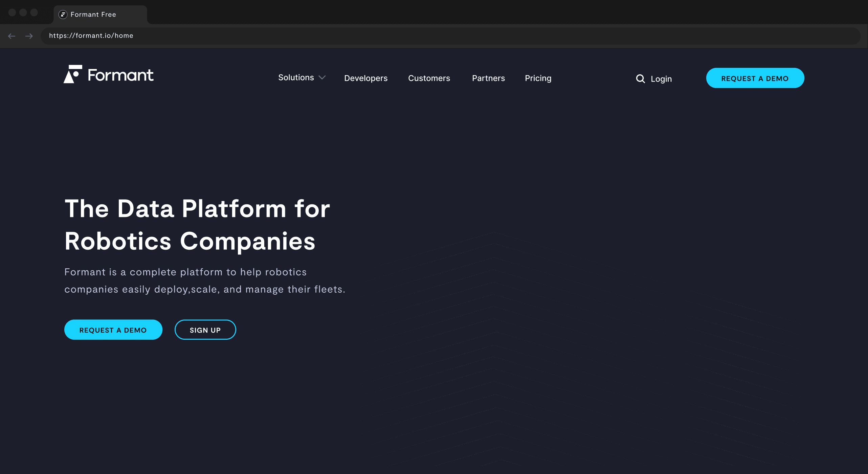Click the hero headline text

pyautogui.click(x=197, y=225)
